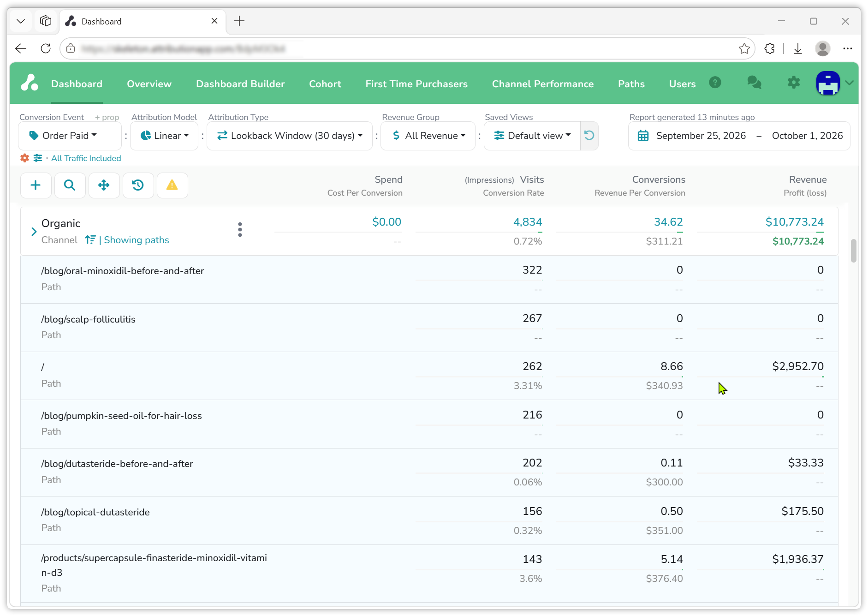Screen dimensions: 868x616
Task: Expand the Organic channel row chevron
Action: pyautogui.click(x=34, y=232)
